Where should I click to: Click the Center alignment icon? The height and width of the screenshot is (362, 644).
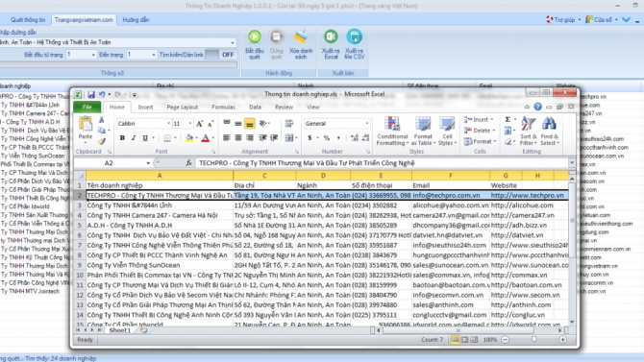click(238, 138)
